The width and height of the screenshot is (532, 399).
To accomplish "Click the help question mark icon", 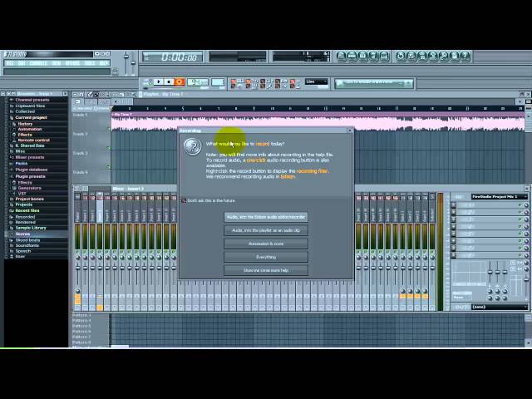I will [x=465, y=56].
